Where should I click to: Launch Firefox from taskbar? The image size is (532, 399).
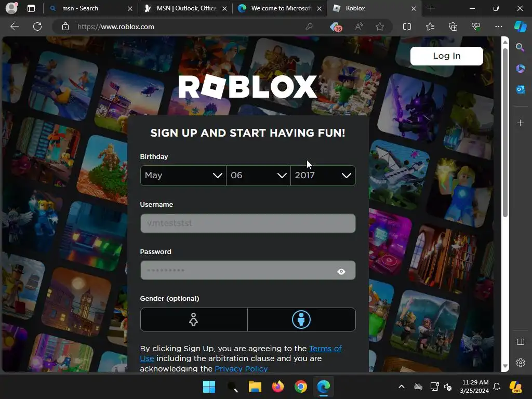[x=278, y=387]
